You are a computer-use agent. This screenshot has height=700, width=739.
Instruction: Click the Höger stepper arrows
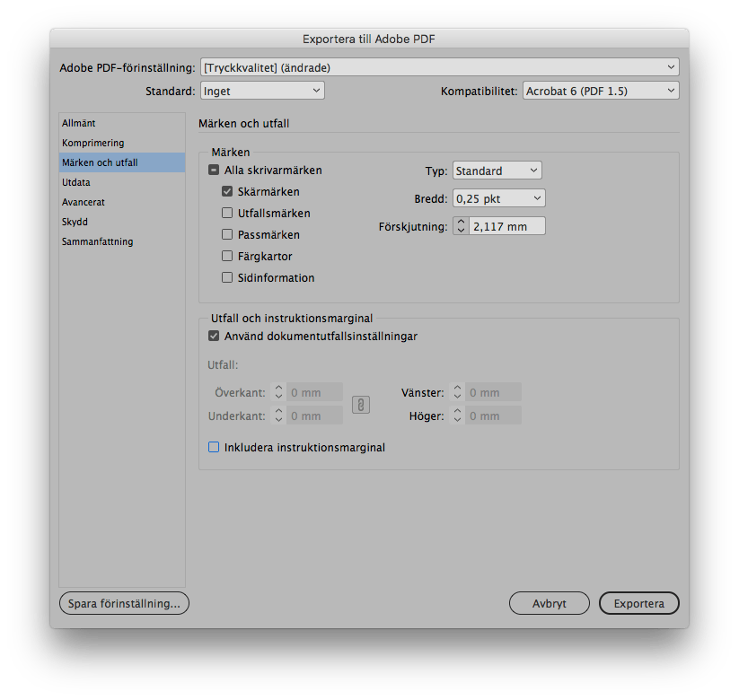coord(457,416)
